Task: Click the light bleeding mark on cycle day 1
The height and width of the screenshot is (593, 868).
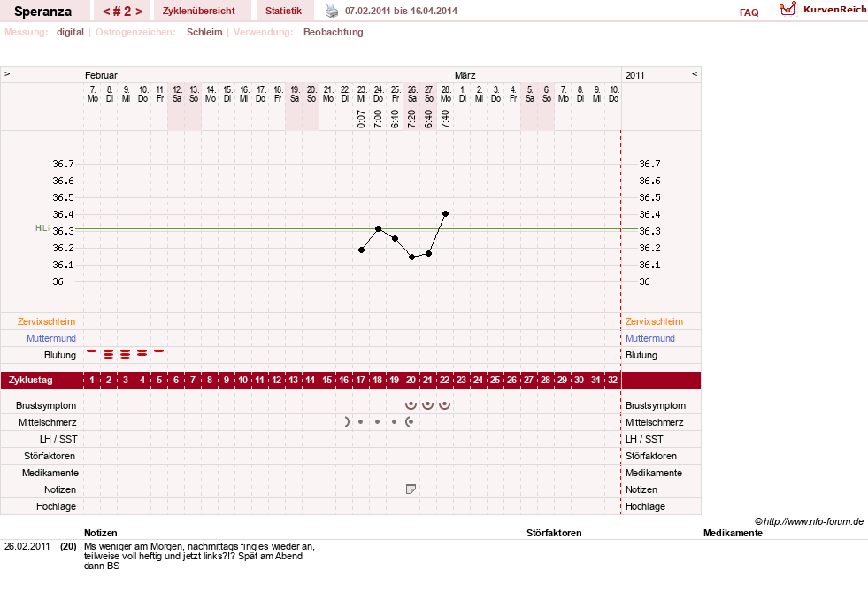Action: tap(92, 351)
